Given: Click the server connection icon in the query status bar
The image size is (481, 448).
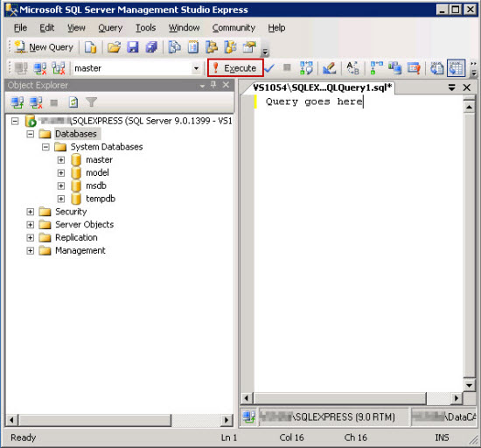Looking at the screenshot, I should click(x=248, y=416).
